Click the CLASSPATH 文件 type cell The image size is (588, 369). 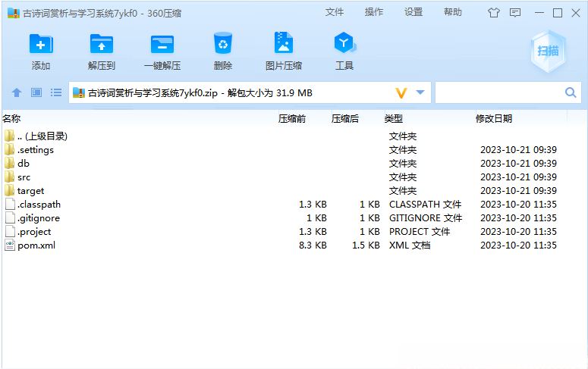point(425,204)
